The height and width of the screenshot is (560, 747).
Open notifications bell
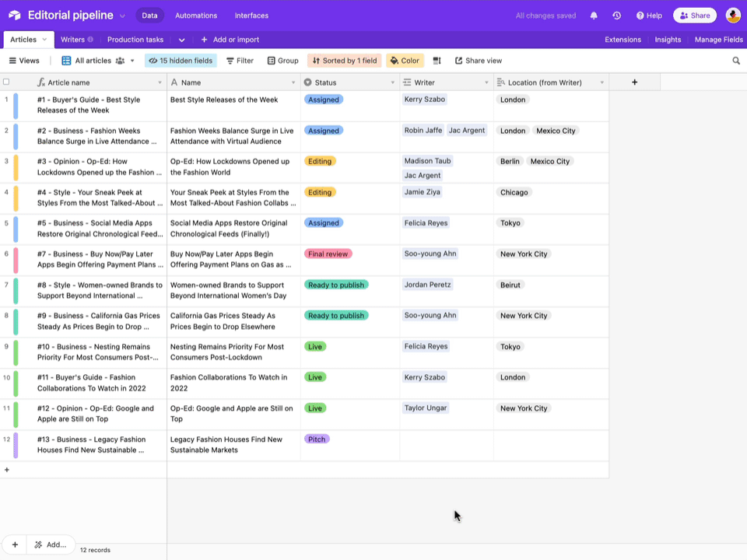594,15
